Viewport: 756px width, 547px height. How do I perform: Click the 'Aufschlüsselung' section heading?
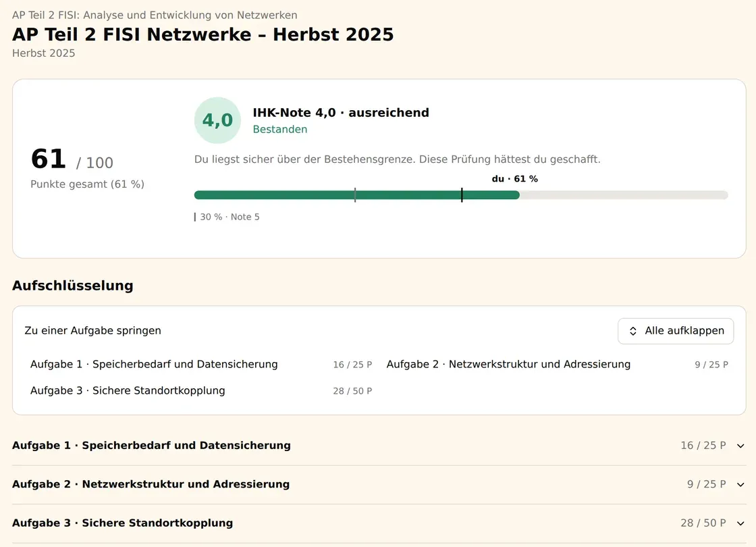click(x=73, y=286)
